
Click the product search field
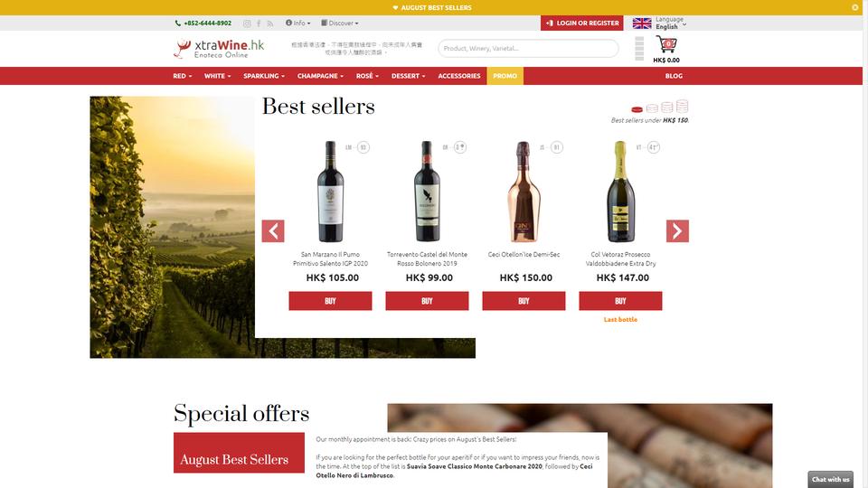point(528,48)
